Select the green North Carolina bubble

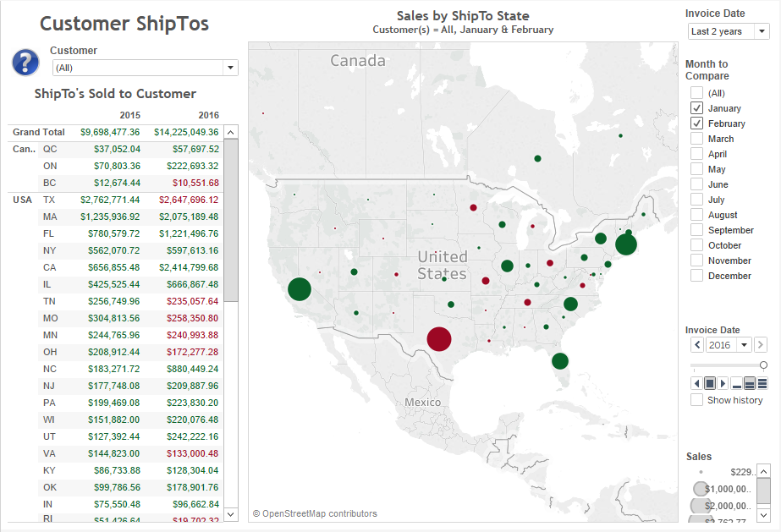pos(570,304)
